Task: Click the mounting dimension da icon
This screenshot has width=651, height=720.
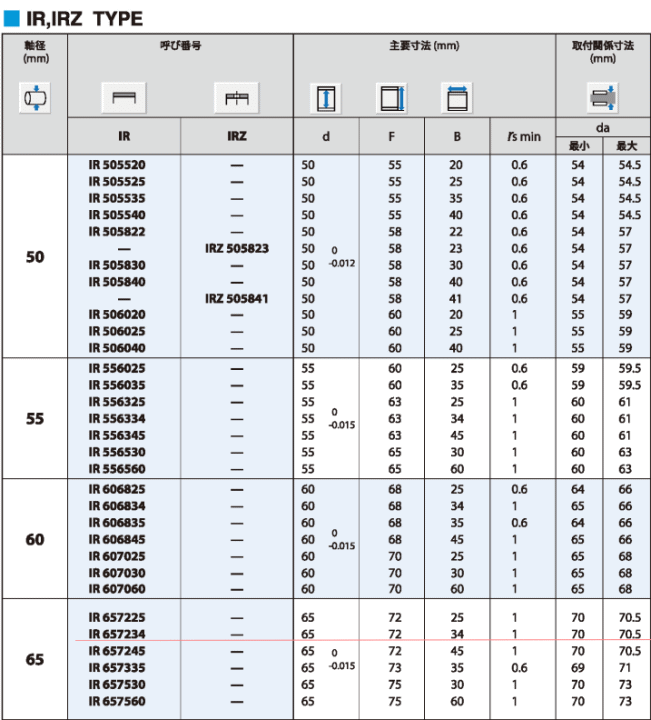Action: (x=602, y=98)
